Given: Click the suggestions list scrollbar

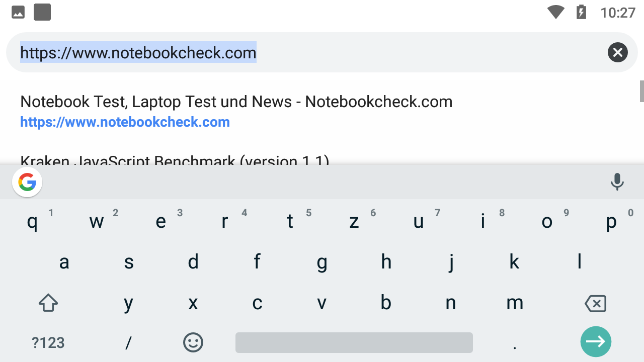Looking at the screenshot, I should [641, 91].
